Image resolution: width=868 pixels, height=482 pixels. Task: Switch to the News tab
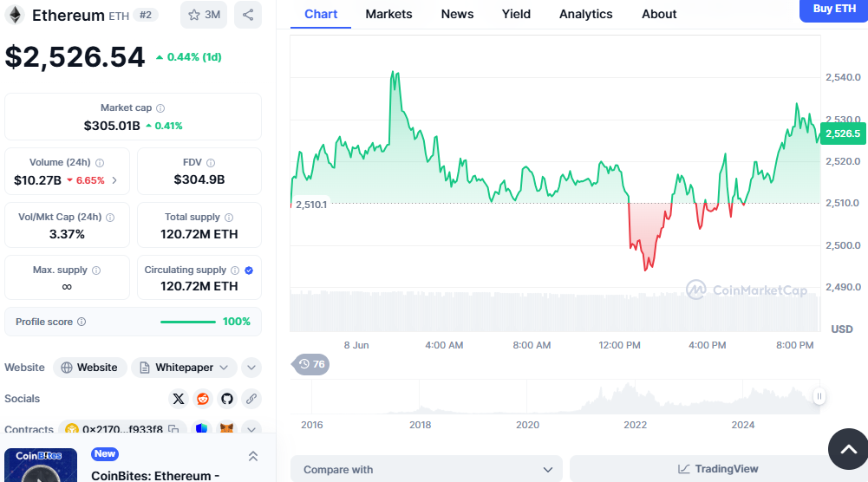click(x=457, y=14)
